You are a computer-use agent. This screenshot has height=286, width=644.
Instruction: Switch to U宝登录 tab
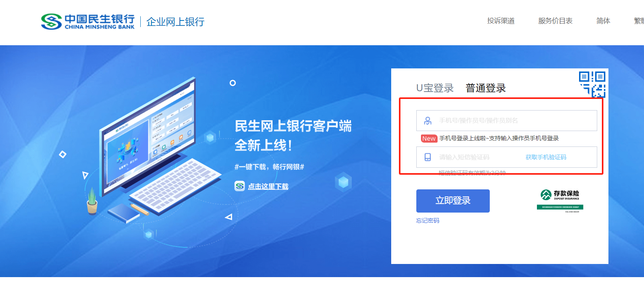pos(435,88)
